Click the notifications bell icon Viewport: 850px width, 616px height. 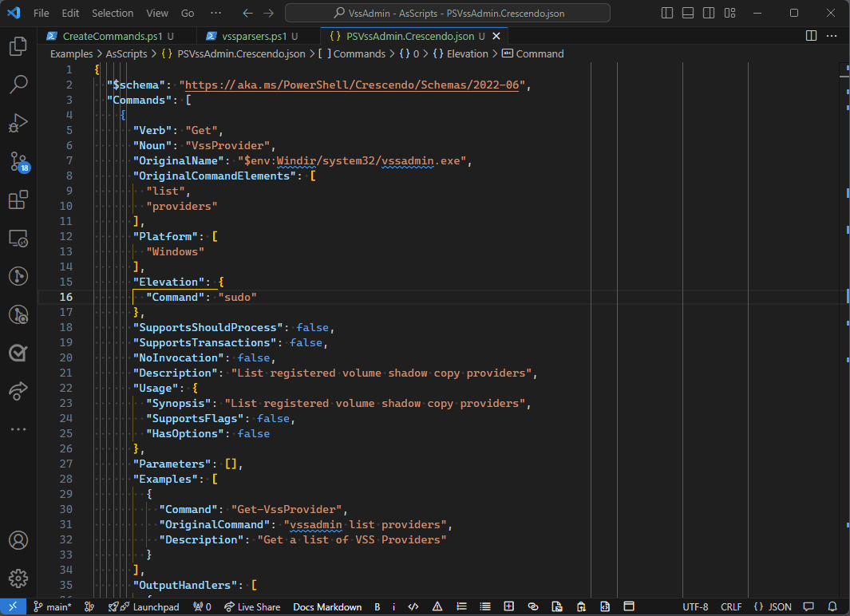(x=833, y=606)
